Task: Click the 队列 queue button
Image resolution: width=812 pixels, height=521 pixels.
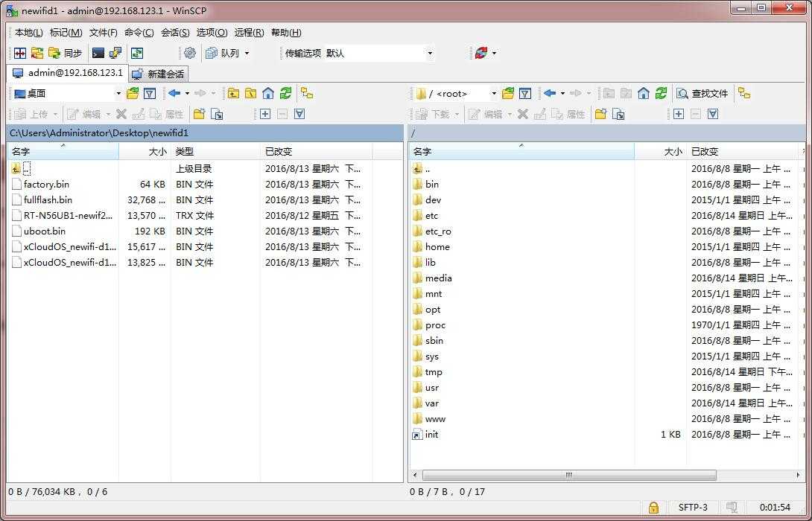Action: 223,54
